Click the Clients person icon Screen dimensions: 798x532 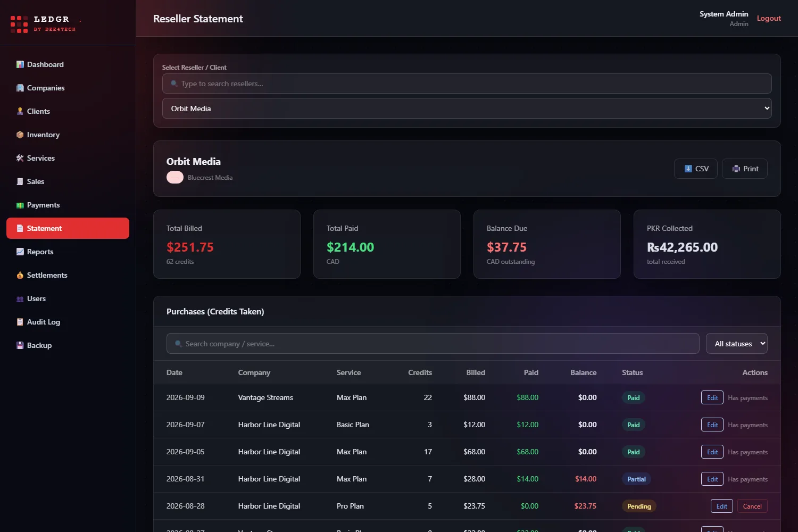pyautogui.click(x=20, y=111)
